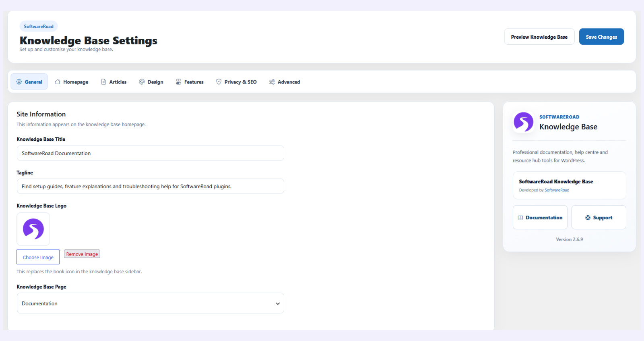Go to the Privacy & SEO tab
Screen dimensions: 644x341
point(236,82)
